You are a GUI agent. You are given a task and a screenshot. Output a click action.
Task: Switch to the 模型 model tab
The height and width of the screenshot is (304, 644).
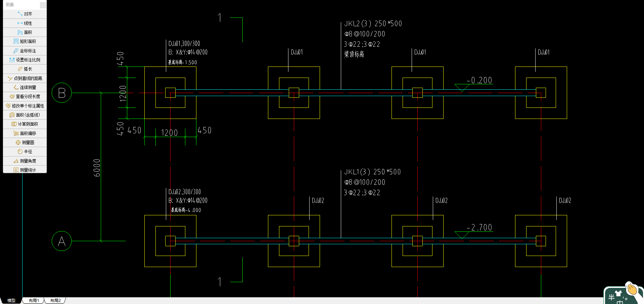click(11, 301)
